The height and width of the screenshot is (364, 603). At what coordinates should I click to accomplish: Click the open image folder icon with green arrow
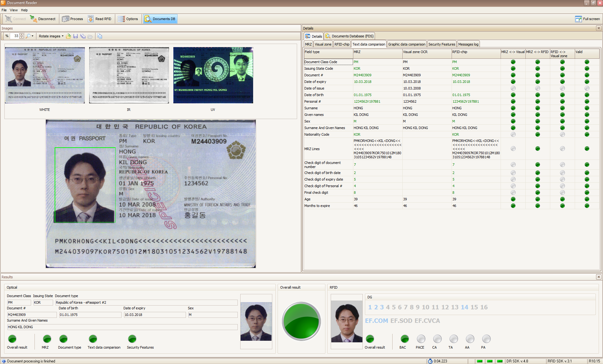pyautogui.click(x=68, y=36)
